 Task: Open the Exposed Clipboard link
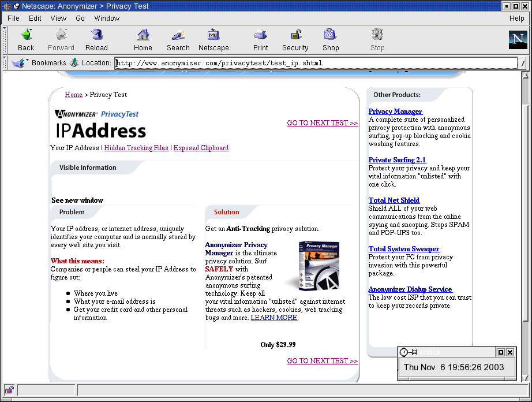(201, 148)
